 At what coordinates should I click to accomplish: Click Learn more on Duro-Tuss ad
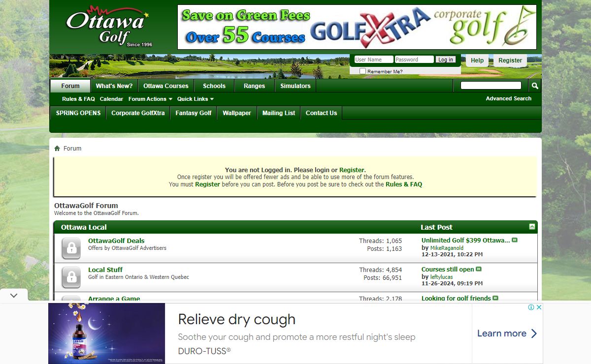click(507, 334)
